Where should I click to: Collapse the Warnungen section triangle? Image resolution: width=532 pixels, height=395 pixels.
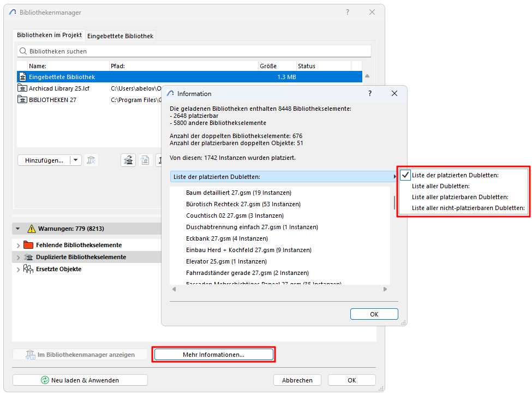tap(18, 229)
